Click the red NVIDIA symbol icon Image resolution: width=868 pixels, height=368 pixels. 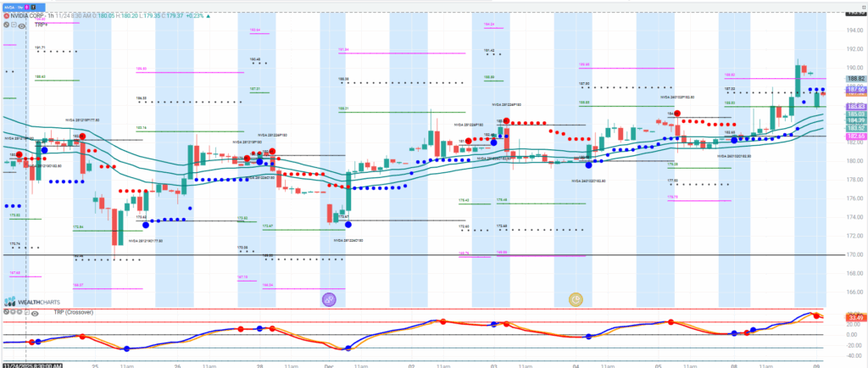tap(6, 16)
